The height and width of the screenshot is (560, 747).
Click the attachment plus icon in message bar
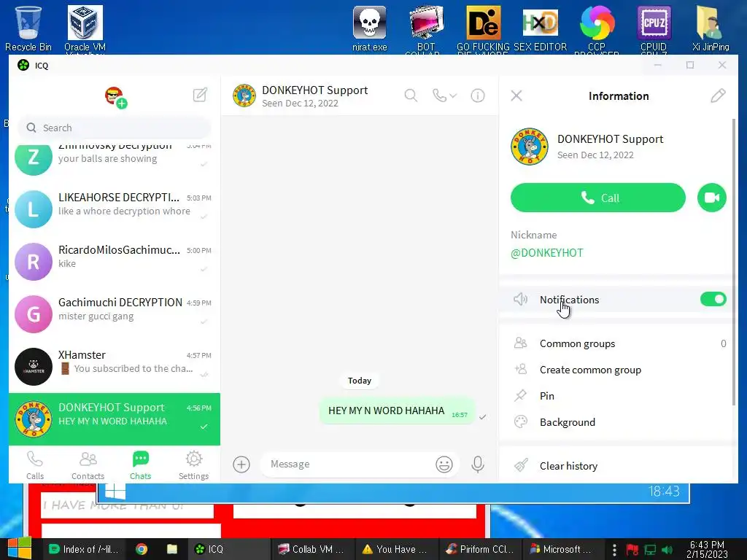point(241,464)
